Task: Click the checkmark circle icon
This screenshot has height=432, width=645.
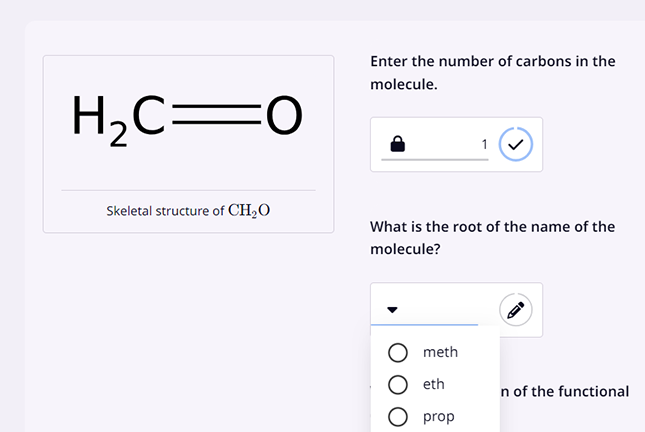Action: click(x=516, y=145)
